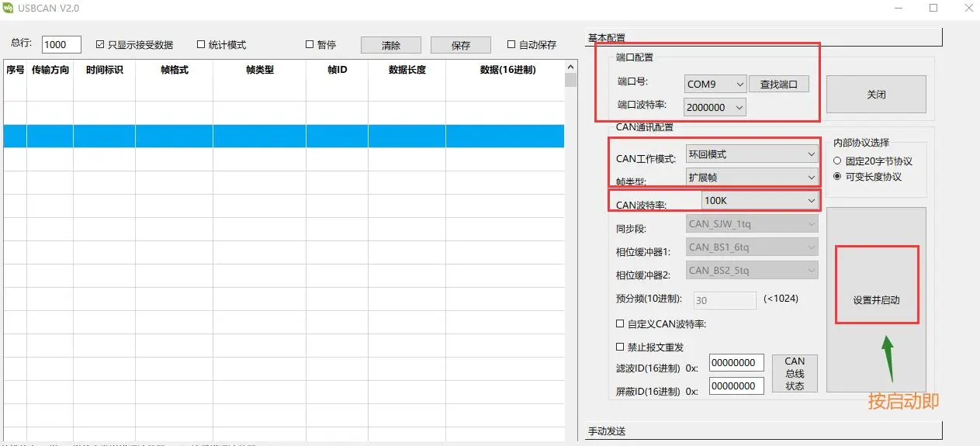Click the USBCAN app icon in title bar
Viewport: 980px width, 446px height.
coord(9,9)
